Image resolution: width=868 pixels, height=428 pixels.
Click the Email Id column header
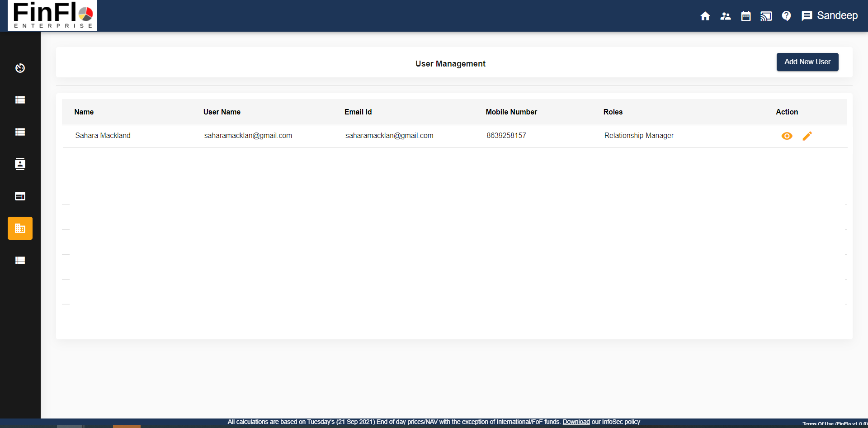tap(358, 112)
